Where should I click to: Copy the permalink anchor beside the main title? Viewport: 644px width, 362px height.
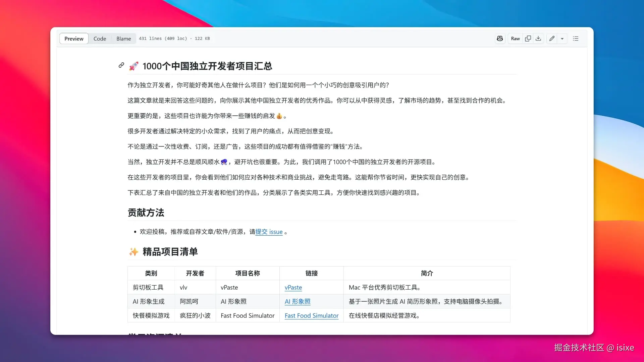coord(121,65)
